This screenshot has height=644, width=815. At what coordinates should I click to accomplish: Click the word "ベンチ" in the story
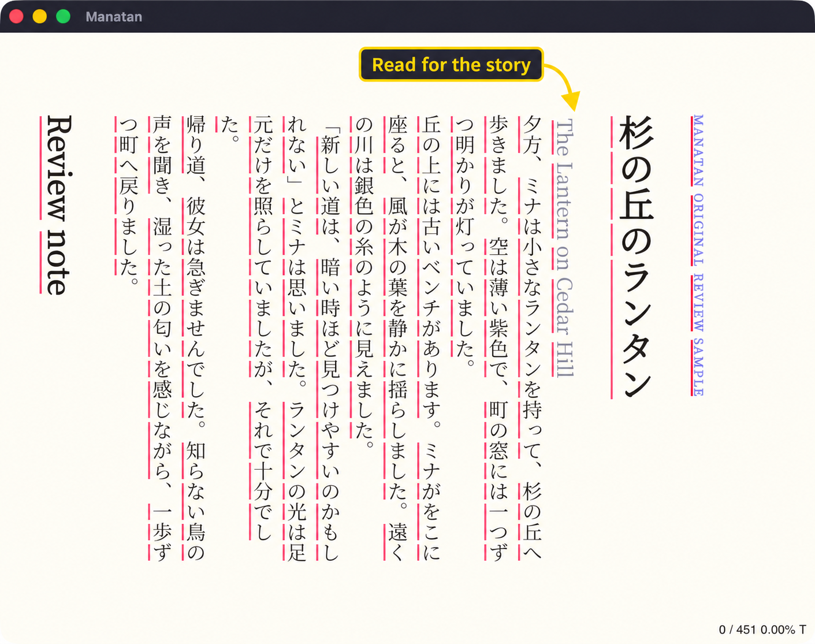[x=431, y=286]
